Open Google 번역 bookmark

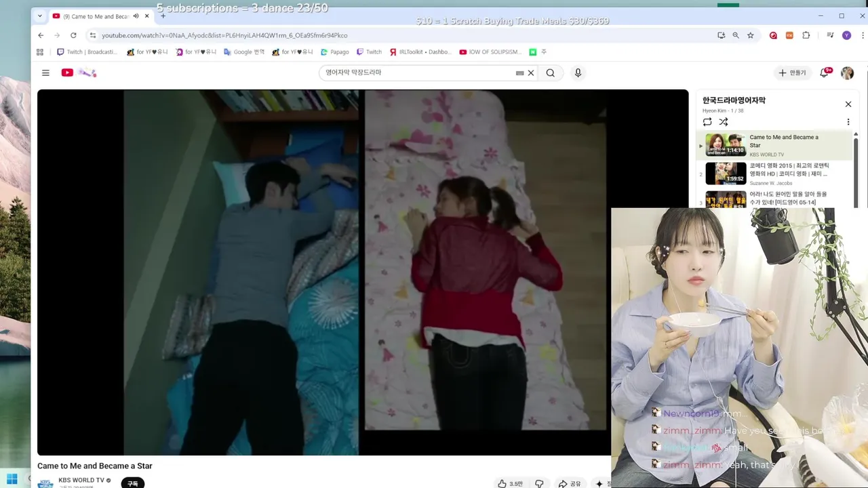tap(244, 52)
